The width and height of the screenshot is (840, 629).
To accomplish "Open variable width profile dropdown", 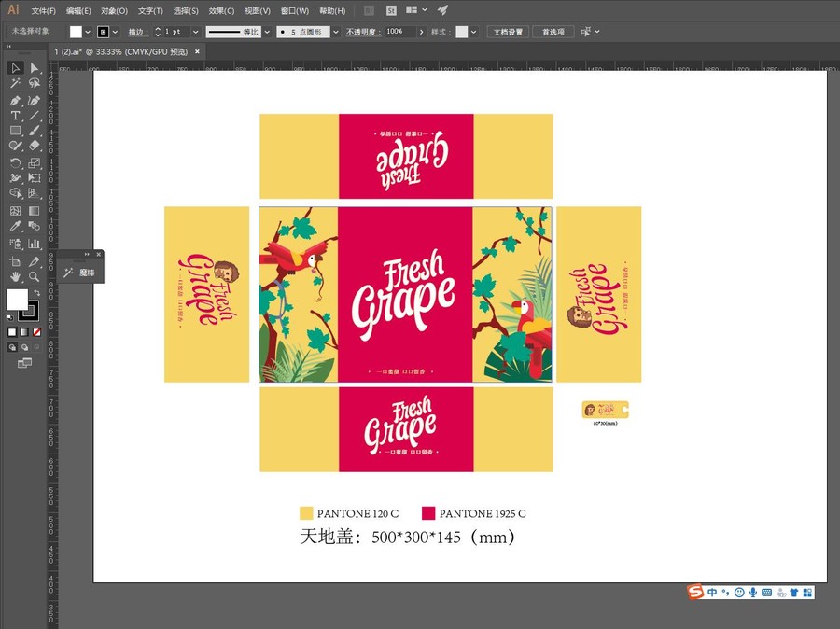I will point(267,32).
